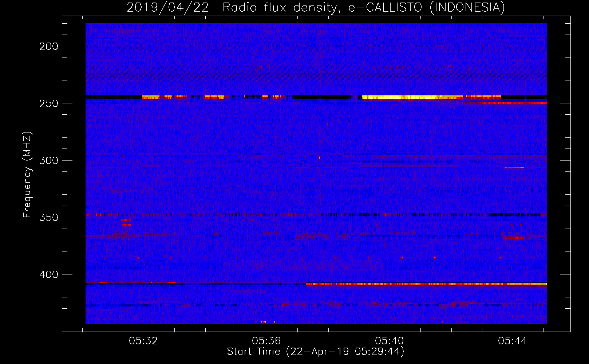The image size is (589, 364).
Task: Click the 05:40 time tick label
Action: click(390, 341)
